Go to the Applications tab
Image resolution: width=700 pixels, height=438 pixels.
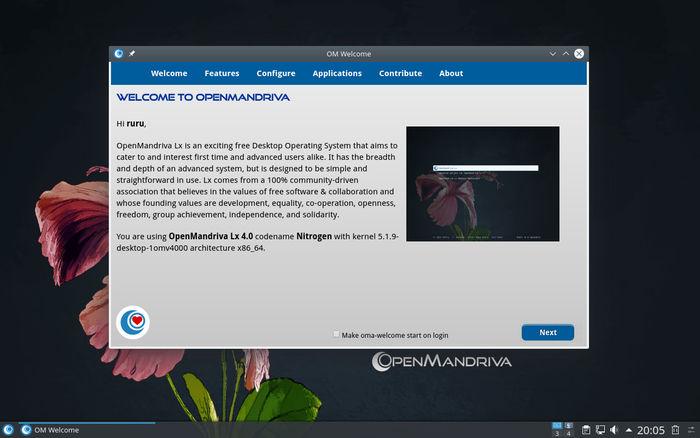tap(337, 73)
